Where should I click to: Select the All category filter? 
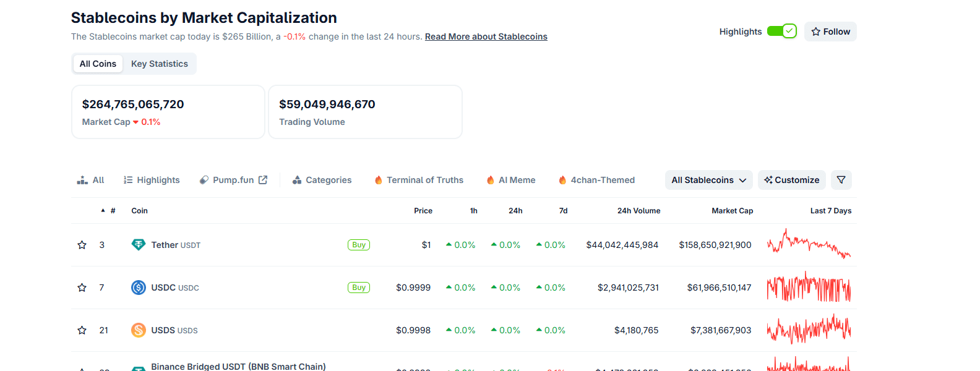pos(90,180)
